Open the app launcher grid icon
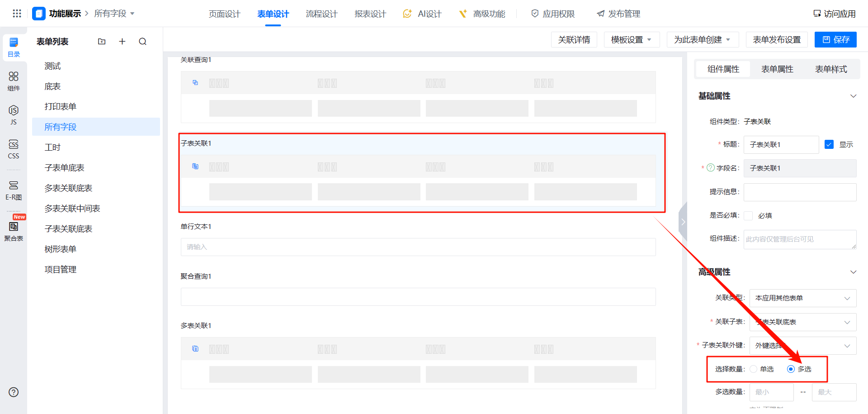This screenshot has height=414, width=868. coord(17,14)
